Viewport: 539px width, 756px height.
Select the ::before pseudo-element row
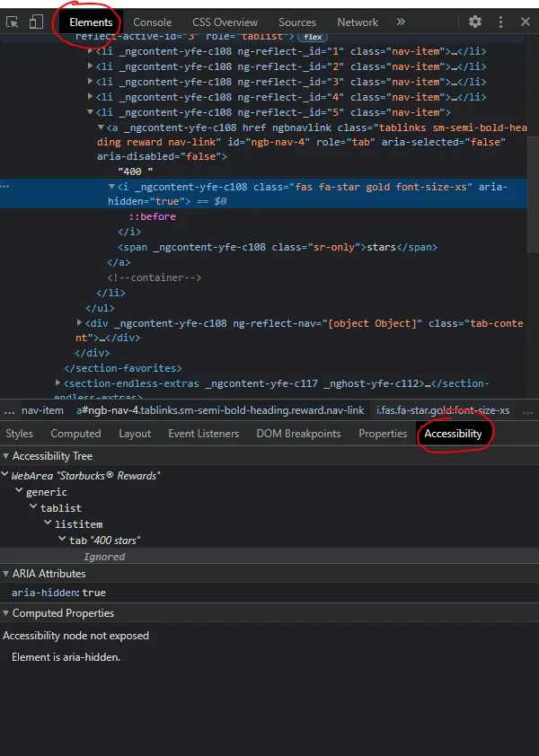152,216
